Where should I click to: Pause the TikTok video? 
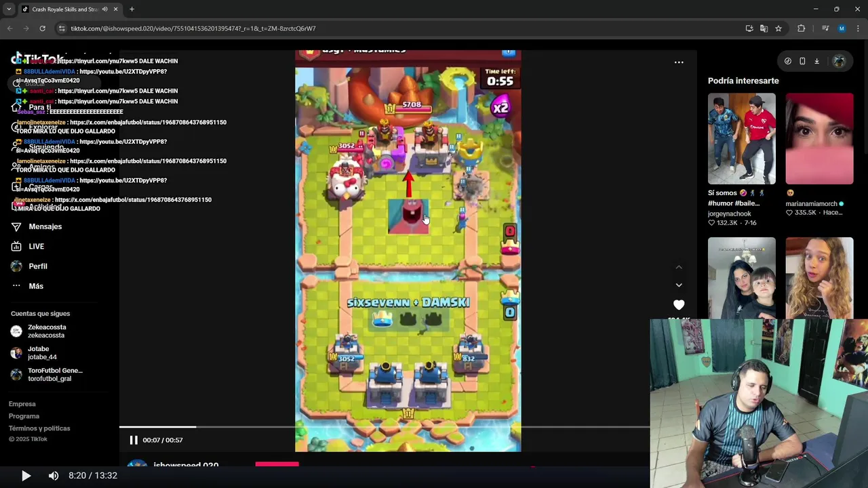coord(134,440)
